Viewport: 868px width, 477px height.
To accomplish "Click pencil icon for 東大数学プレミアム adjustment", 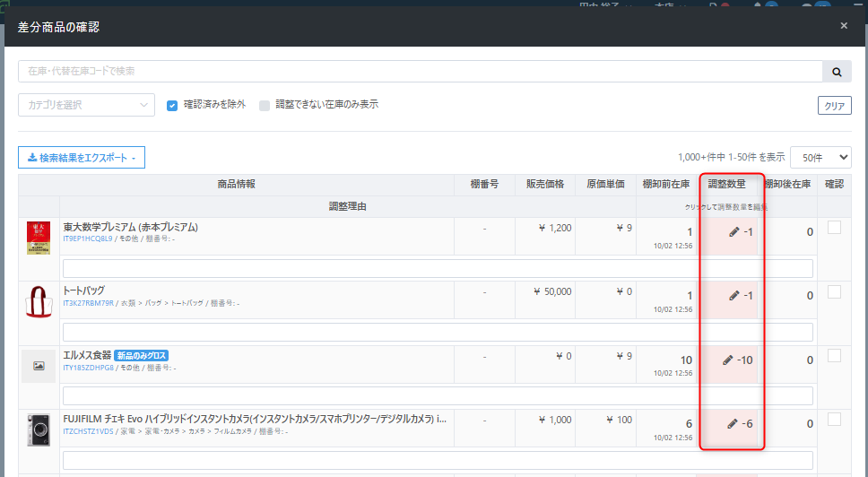I will 734,232.
